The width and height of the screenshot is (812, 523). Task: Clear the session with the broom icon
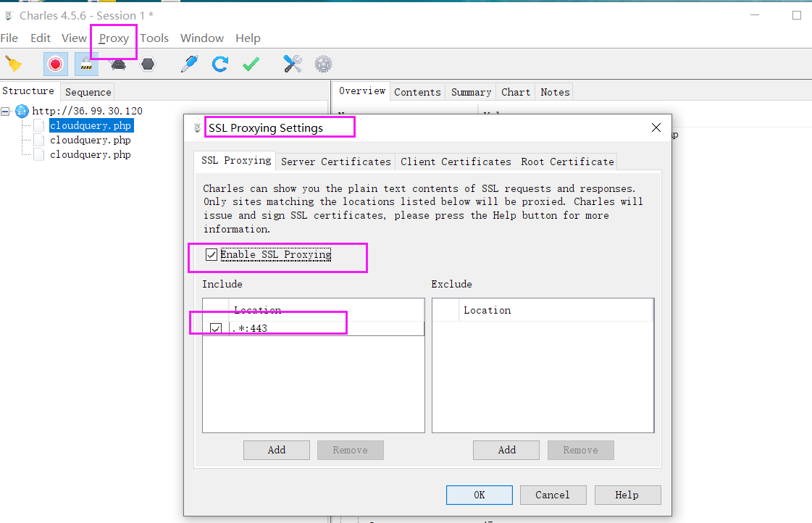click(13, 64)
